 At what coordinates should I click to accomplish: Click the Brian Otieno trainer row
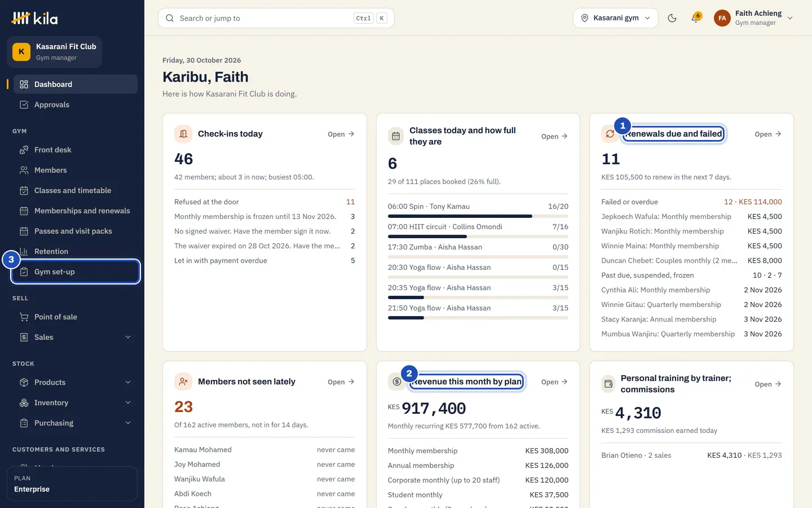[x=692, y=455]
